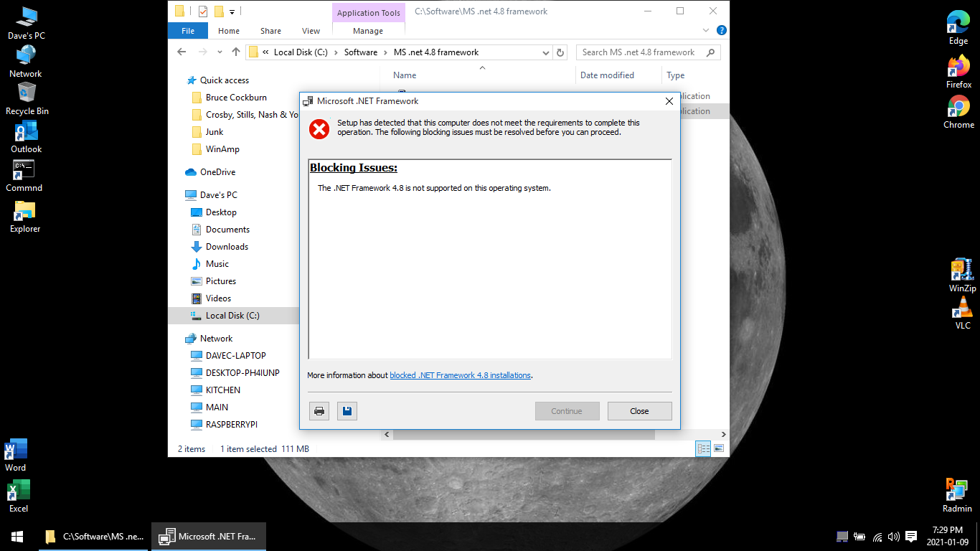The height and width of the screenshot is (551, 980).
Task: Open the Explorer desktop shortcut
Action: pyautogui.click(x=25, y=217)
